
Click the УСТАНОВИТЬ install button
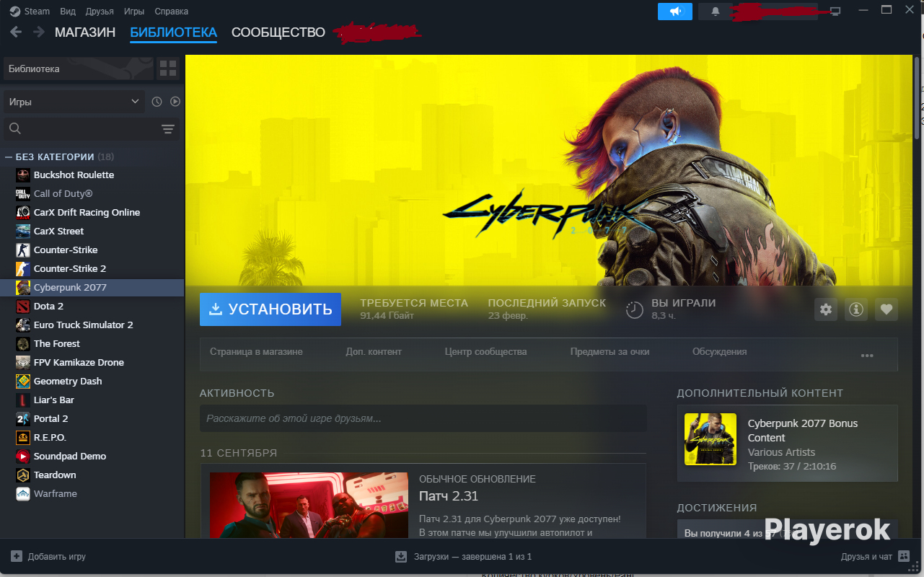coord(270,309)
